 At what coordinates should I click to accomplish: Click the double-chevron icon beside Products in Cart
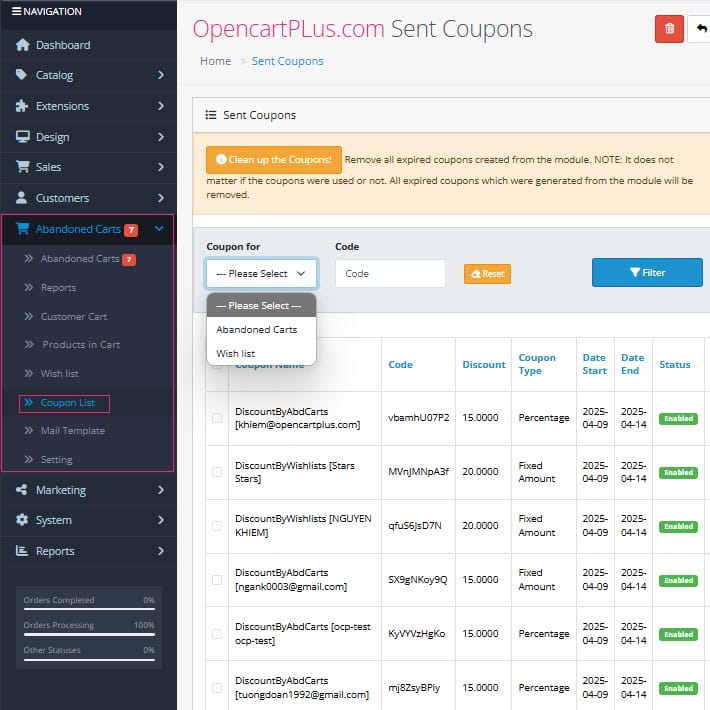[x=29, y=345]
